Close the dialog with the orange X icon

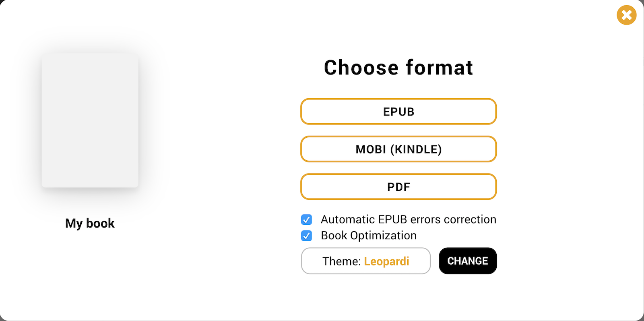tap(626, 15)
